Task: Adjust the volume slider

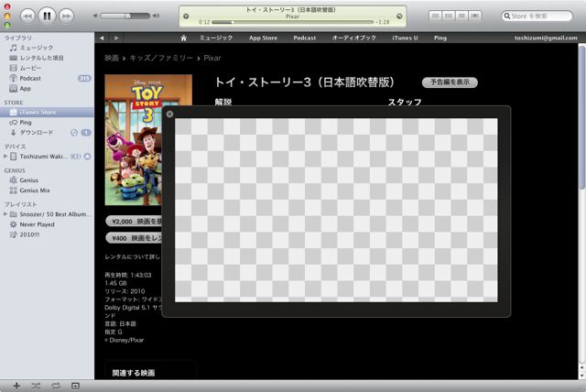Action: 125,16
